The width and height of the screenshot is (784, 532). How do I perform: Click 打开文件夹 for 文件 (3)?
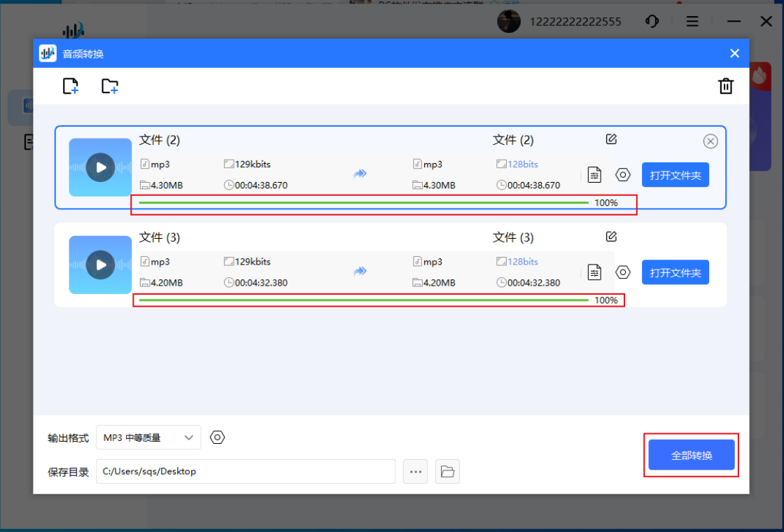tap(675, 272)
